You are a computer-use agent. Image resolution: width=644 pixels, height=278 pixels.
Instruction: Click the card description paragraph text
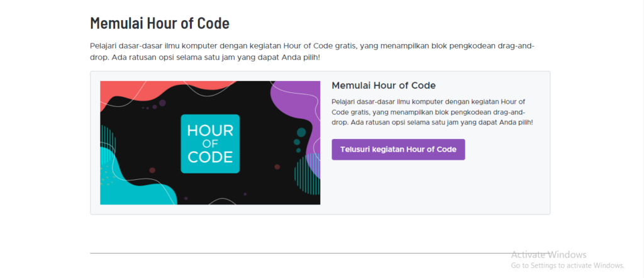pos(432,112)
